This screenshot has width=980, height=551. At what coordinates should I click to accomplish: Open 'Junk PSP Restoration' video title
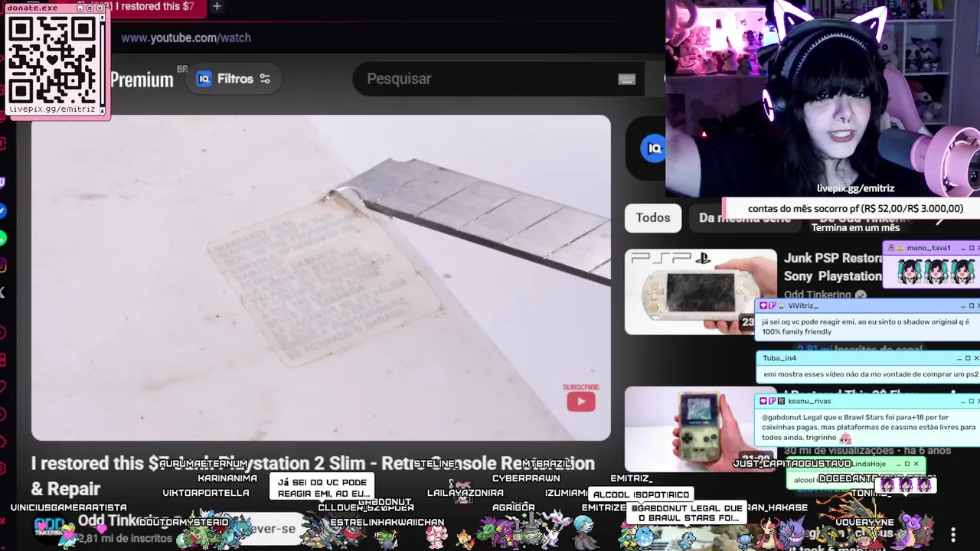tap(832, 267)
